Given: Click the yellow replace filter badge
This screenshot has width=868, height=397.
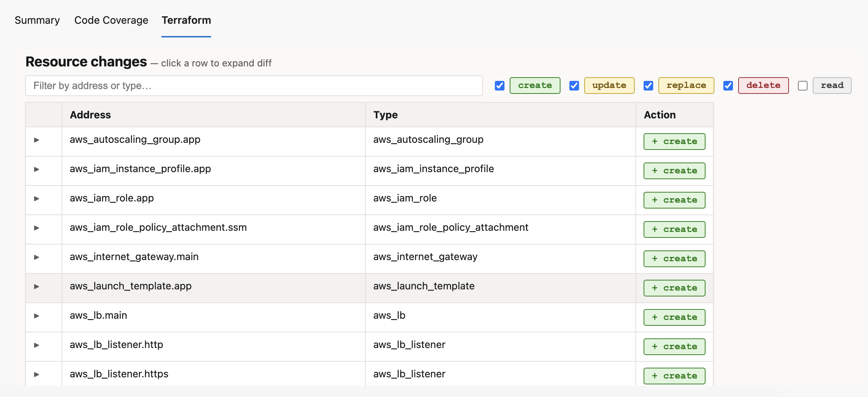Looking at the screenshot, I should tap(686, 86).
